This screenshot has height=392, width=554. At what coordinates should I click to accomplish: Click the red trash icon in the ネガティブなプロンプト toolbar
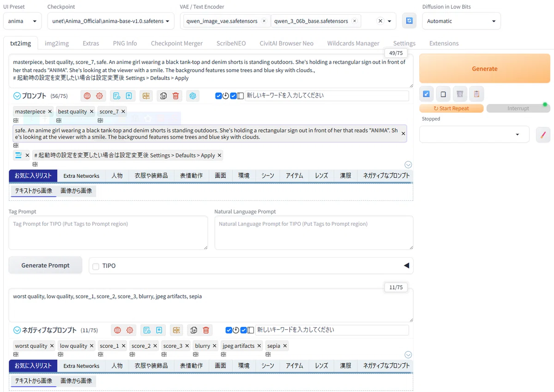pyautogui.click(x=206, y=330)
